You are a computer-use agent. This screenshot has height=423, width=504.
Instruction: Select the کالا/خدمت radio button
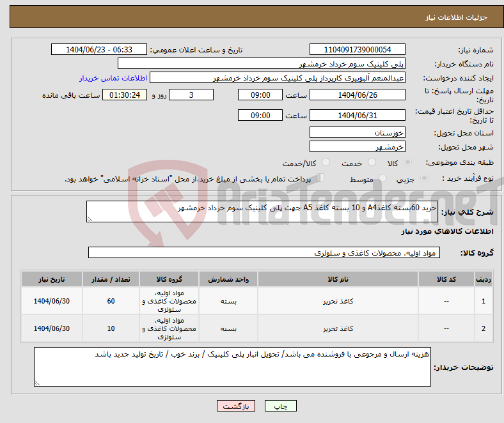(x=326, y=162)
